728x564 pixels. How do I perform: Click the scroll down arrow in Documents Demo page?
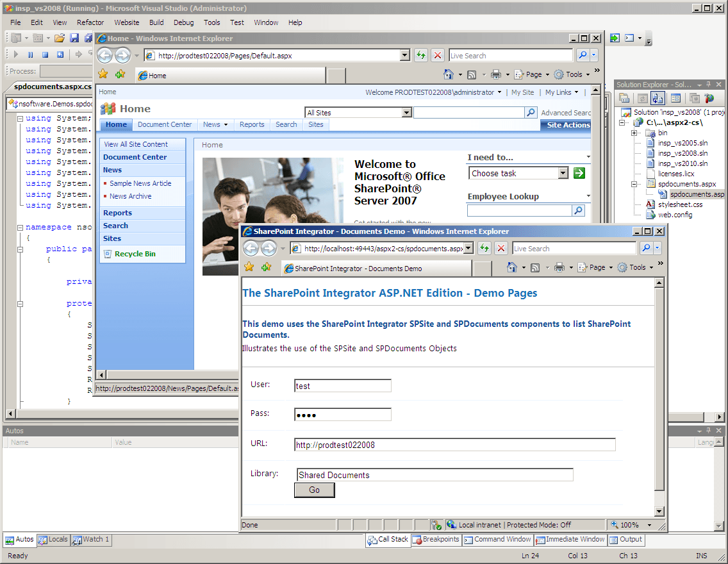(659, 511)
